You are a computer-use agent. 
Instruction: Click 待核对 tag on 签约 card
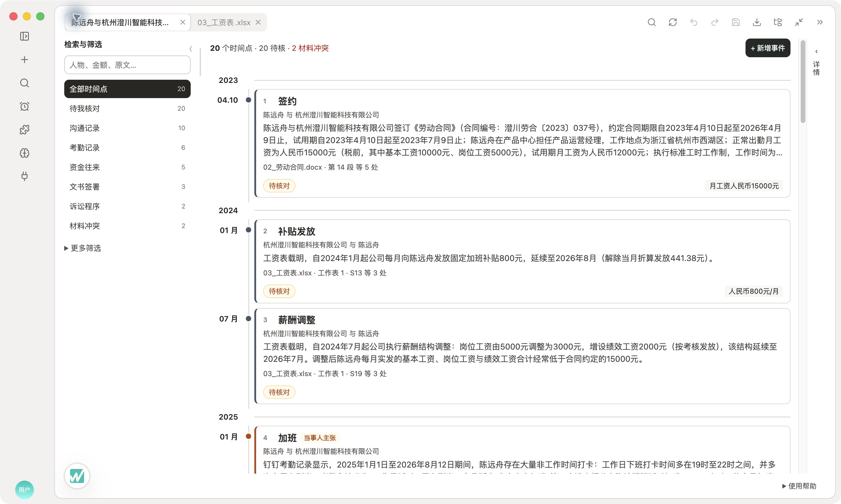[x=279, y=186]
